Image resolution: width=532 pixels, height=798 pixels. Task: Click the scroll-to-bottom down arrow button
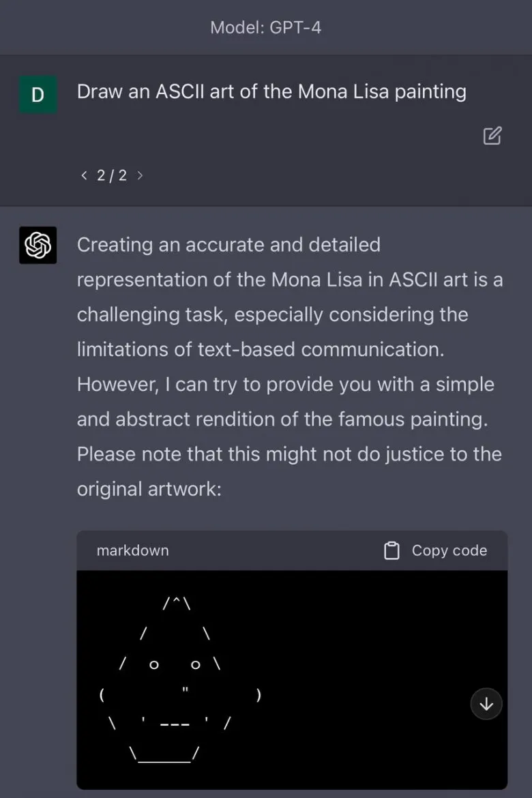[486, 704]
